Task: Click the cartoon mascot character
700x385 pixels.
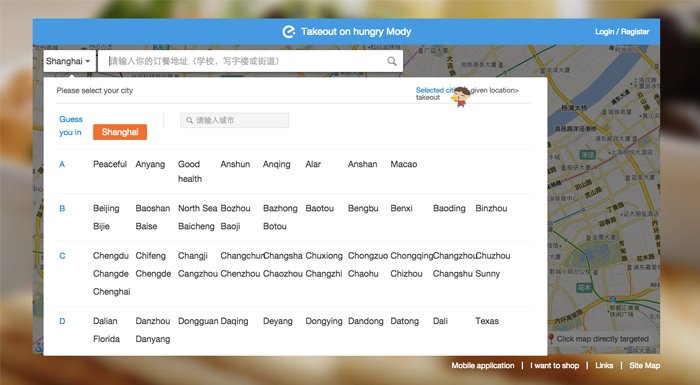Action: pos(461,96)
